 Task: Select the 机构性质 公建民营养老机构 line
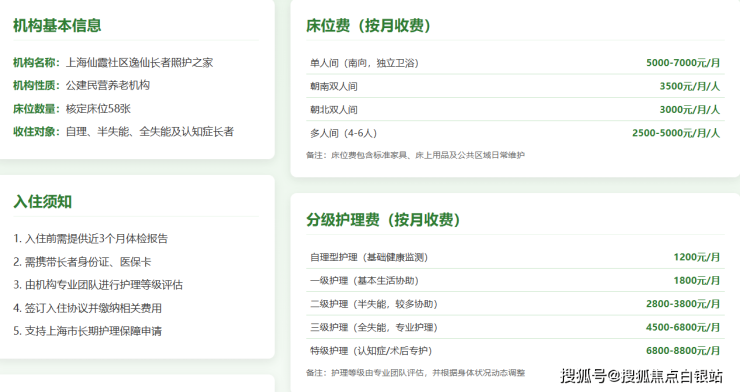[82, 85]
